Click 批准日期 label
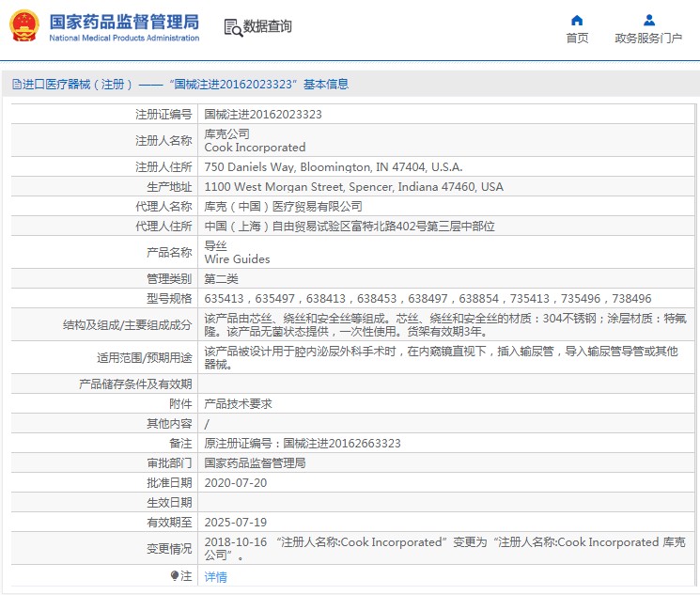The height and width of the screenshot is (595, 700). coord(169,482)
